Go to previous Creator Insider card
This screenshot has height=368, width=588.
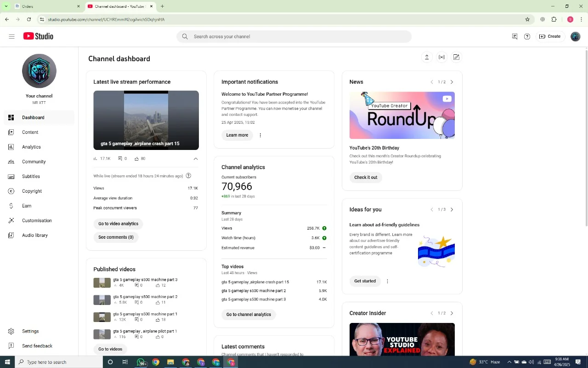[432, 313]
